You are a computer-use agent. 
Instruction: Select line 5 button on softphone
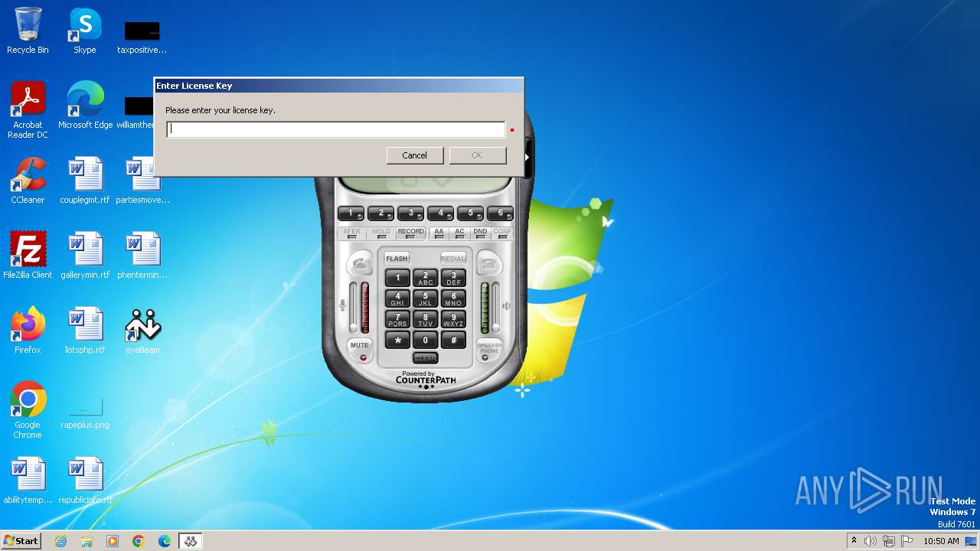pos(470,214)
